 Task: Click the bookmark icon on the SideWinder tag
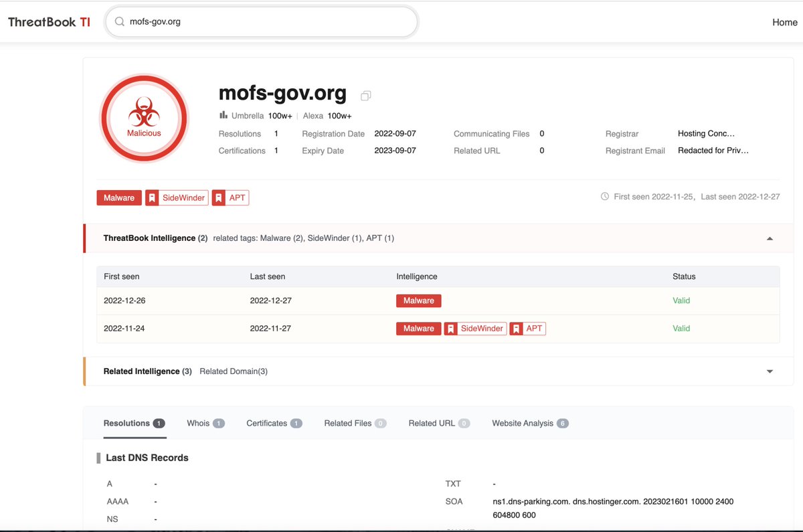click(x=152, y=197)
